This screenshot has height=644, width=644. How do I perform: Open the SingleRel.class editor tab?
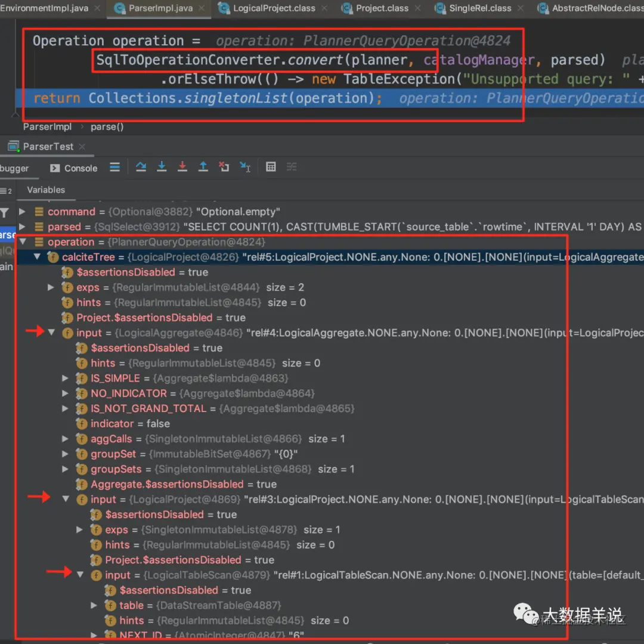tap(479, 8)
